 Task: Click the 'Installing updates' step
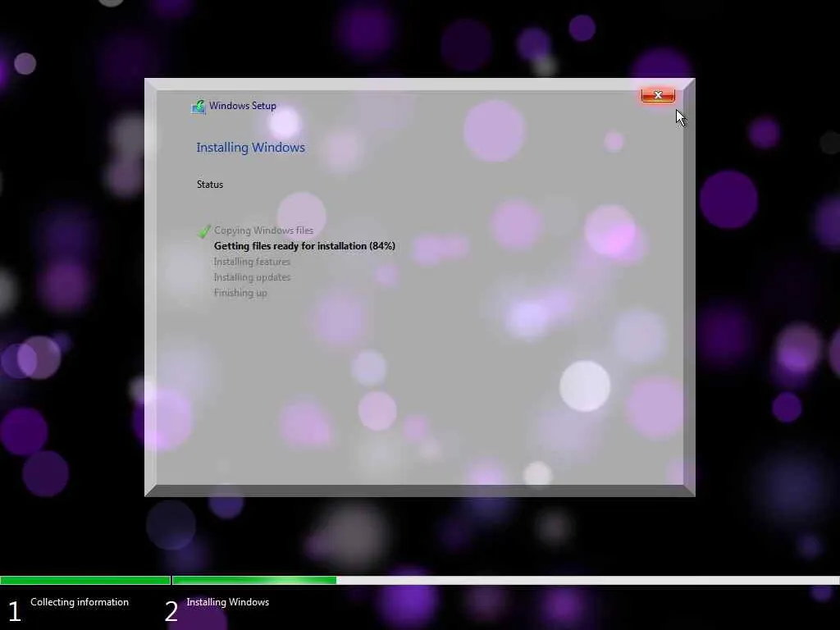253,277
